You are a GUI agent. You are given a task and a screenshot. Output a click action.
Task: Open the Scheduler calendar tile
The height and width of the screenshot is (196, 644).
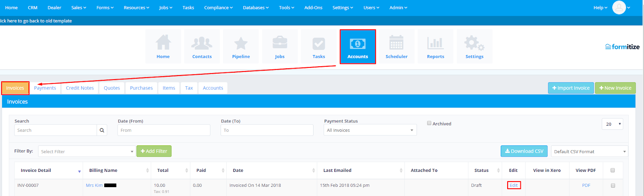396,47
